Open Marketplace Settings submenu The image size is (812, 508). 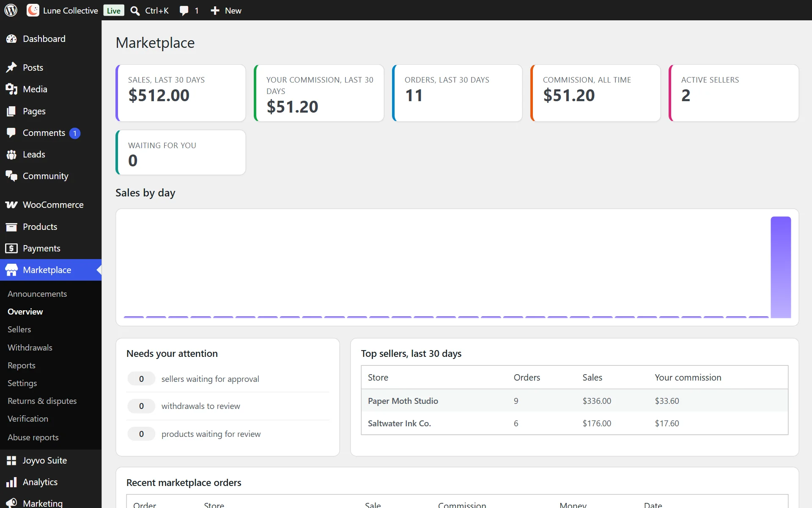coord(22,383)
